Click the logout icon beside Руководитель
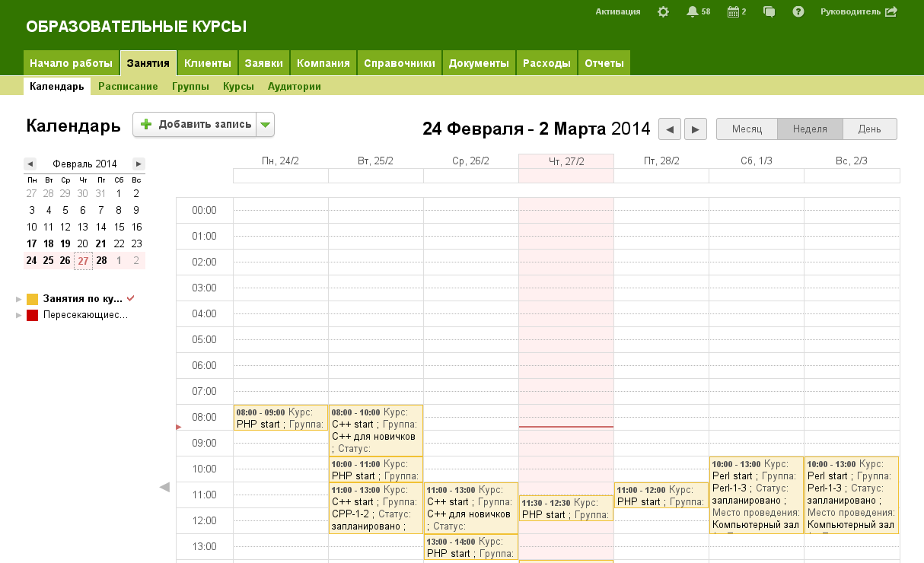Viewport: 924px width, 563px height. coord(891,11)
